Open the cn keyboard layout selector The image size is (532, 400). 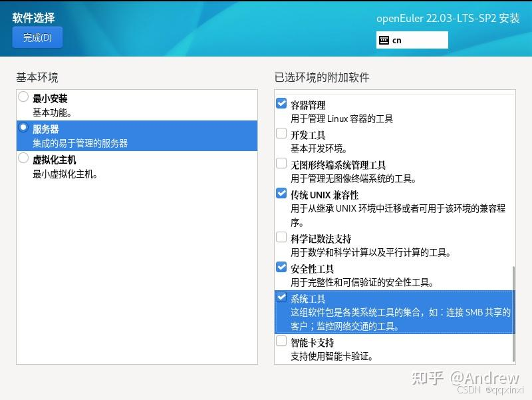(x=412, y=40)
